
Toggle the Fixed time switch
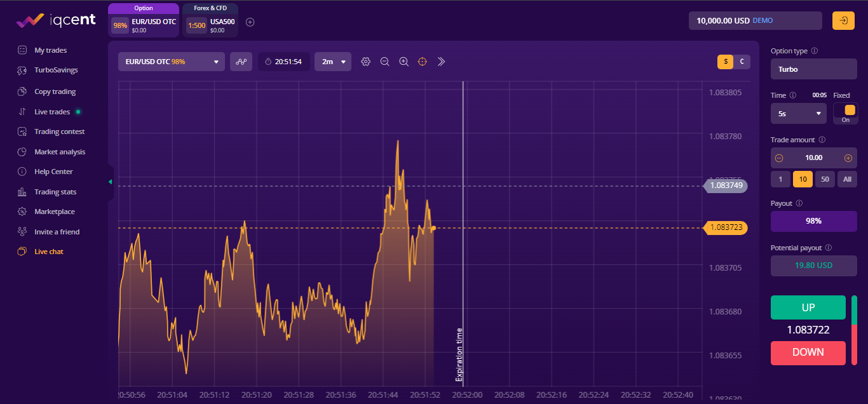pyautogui.click(x=846, y=114)
